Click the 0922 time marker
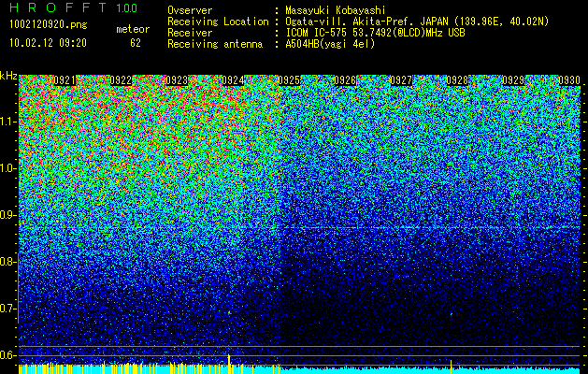Viewport: 588px width, 374px height. [121, 80]
